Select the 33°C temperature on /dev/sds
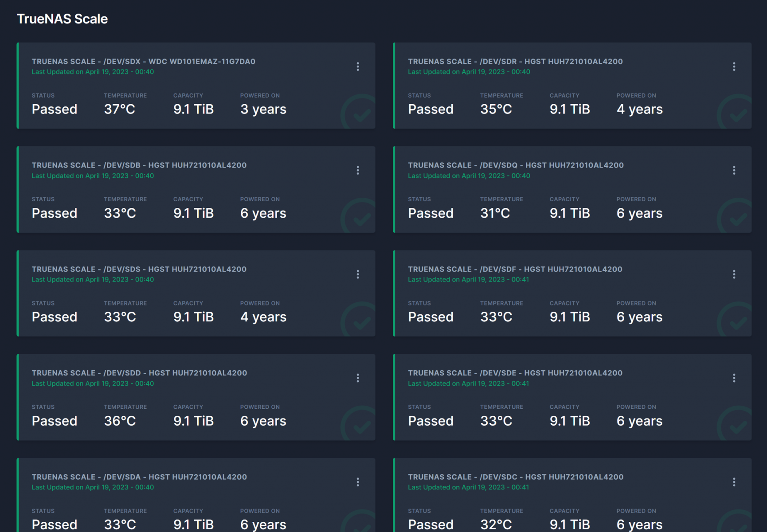The width and height of the screenshot is (767, 532). click(120, 317)
